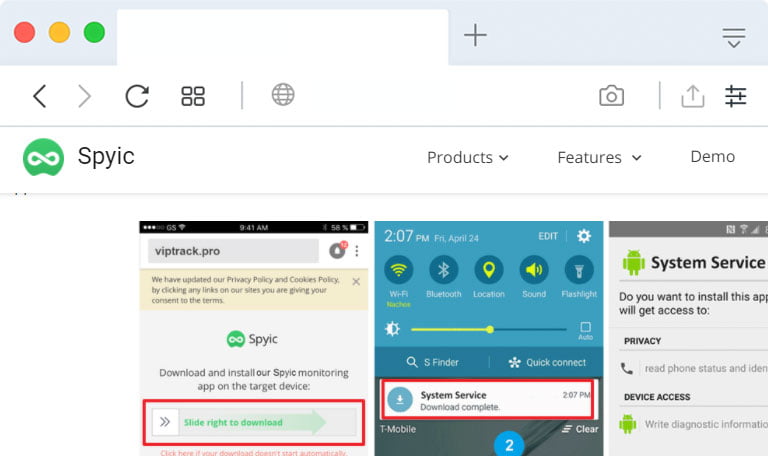Click the Slide right to download bar
The image size is (768, 456).
click(254, 422)
